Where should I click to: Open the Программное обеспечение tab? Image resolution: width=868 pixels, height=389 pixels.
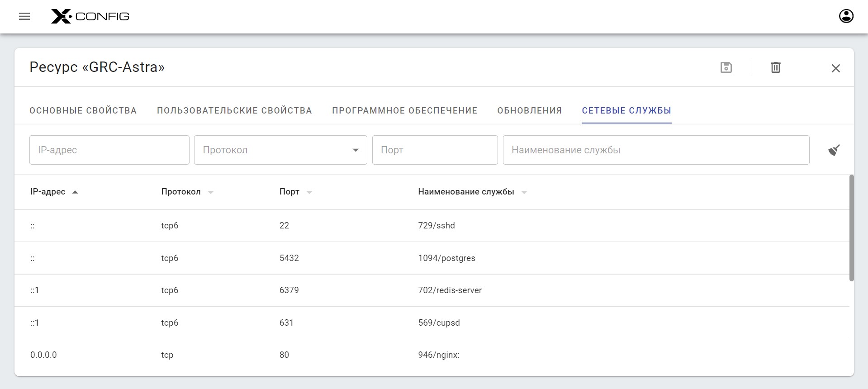click(404, 111)
